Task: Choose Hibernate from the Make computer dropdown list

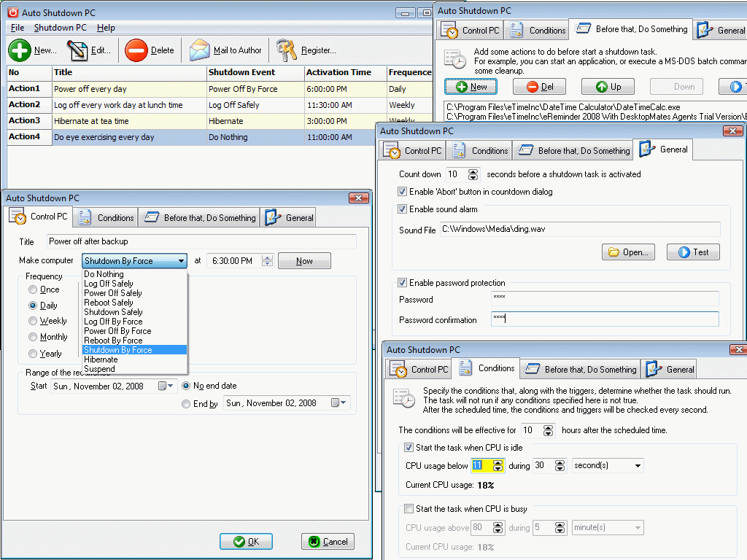Action: tap(101, 359)
